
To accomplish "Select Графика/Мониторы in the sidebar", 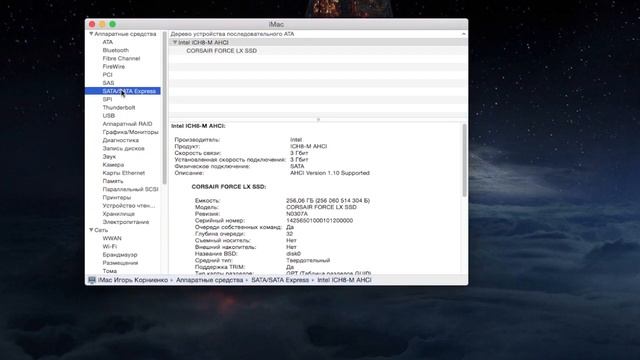I will tap(130, 132).
